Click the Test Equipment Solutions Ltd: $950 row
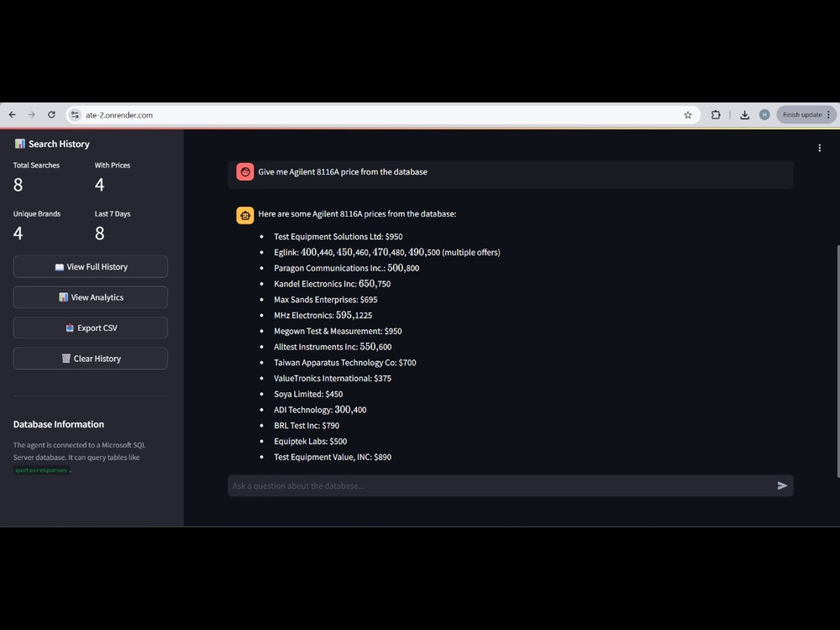840x630 pixels. [338, 237]
